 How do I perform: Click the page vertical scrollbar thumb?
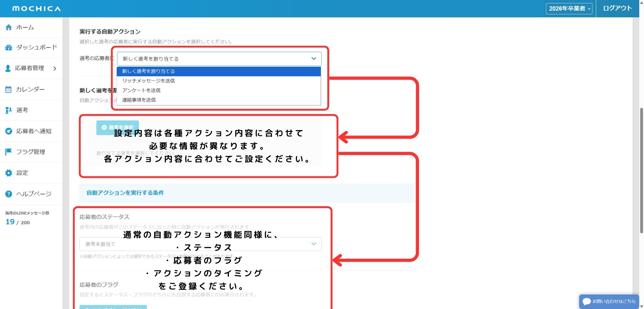(641, 170)
